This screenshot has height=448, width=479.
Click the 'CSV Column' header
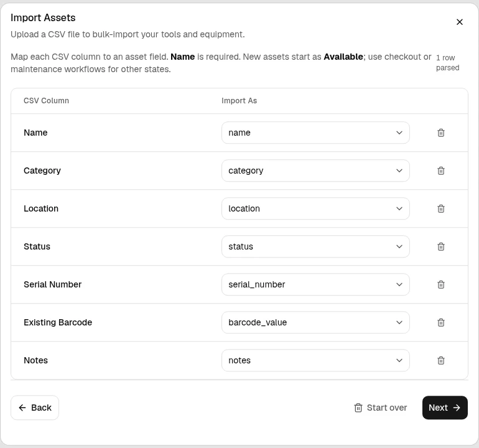click(x=46, y=101)
